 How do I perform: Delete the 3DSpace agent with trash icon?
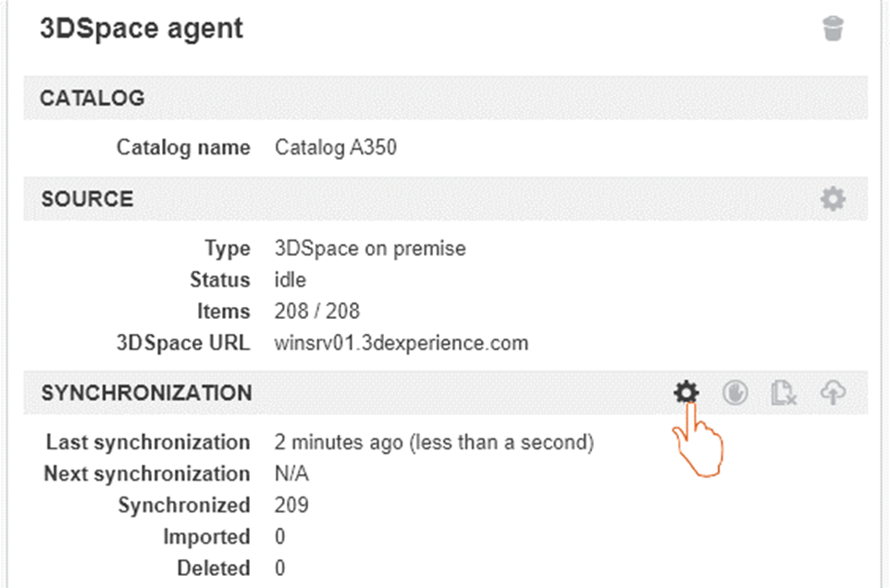pos(833,30)
